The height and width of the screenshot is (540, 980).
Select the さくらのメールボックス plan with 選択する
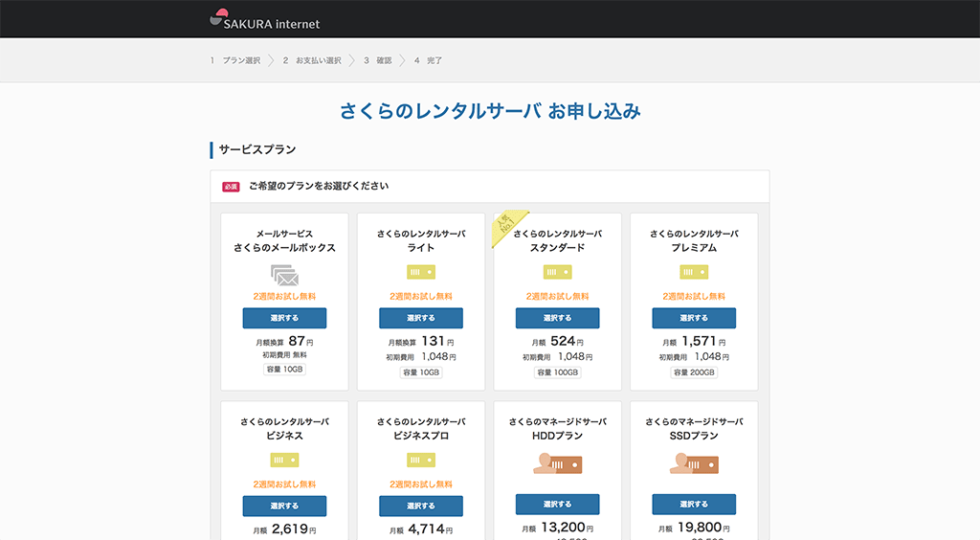tap(284, 318)
